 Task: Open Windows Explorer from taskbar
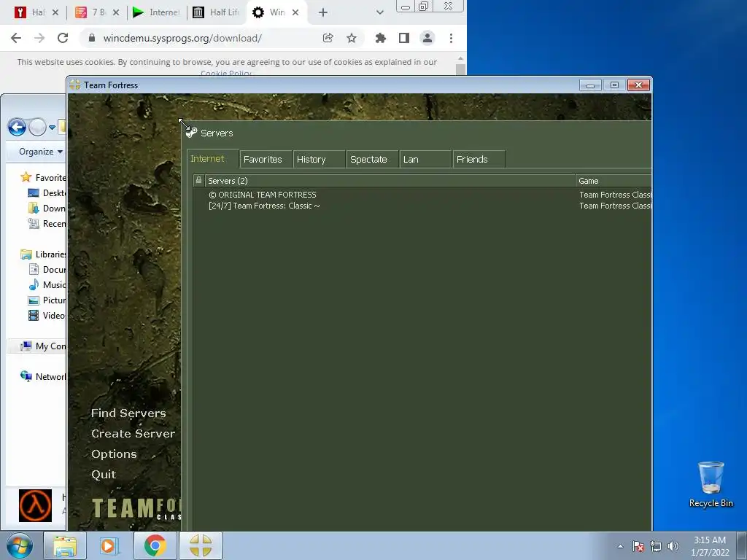(65, 545)
